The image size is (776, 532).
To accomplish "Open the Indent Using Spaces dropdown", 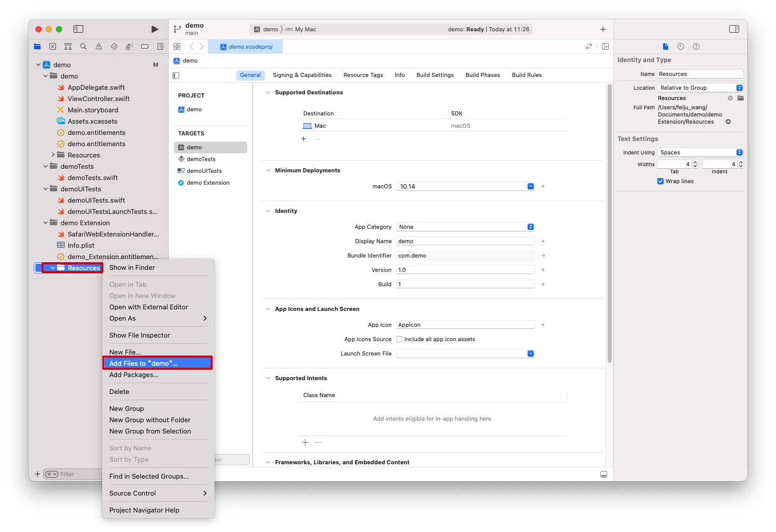I will (701, 152).
